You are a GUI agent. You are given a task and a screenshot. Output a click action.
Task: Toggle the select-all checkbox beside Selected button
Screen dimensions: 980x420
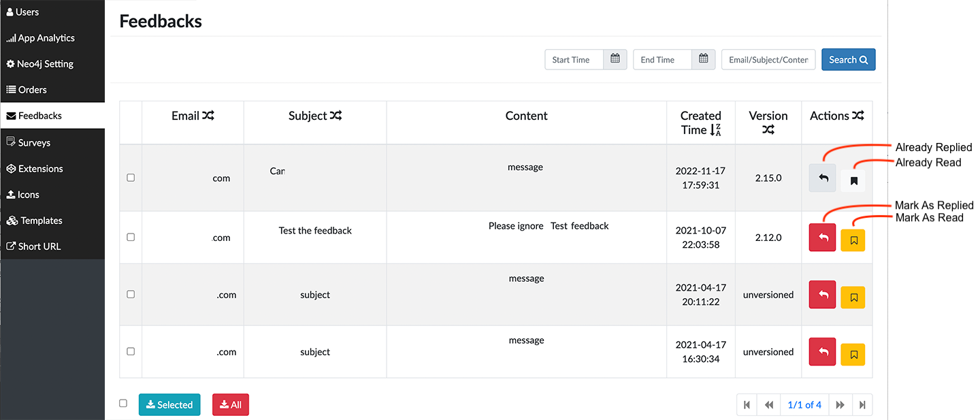[123, 404]
